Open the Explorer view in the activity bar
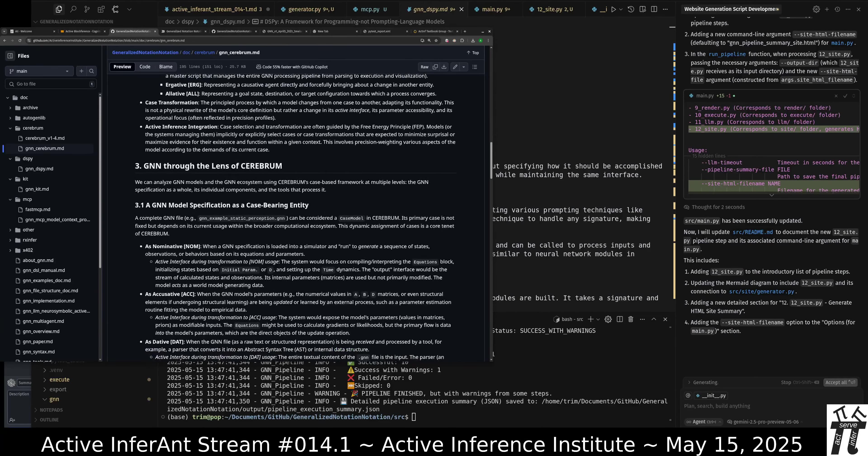 59,9
